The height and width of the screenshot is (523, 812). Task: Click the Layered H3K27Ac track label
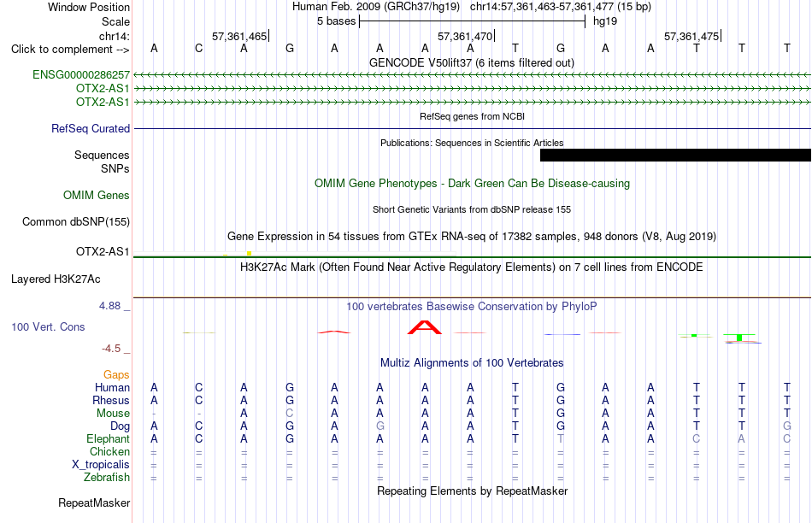click(56, 279)
